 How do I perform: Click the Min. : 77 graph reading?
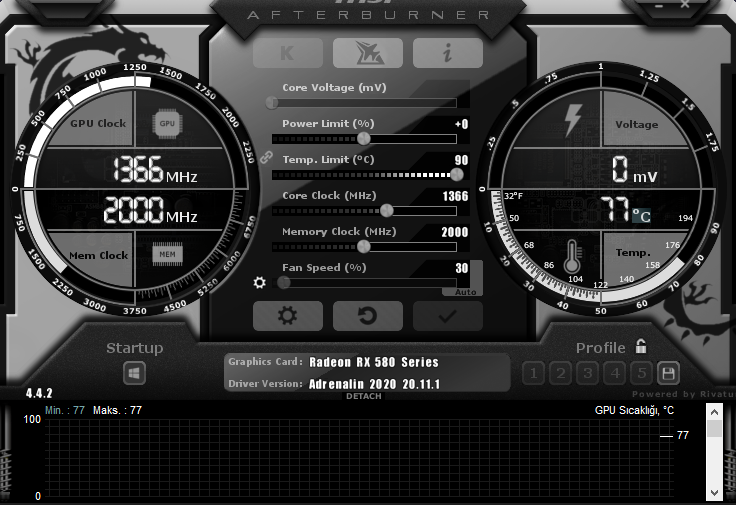65,410
